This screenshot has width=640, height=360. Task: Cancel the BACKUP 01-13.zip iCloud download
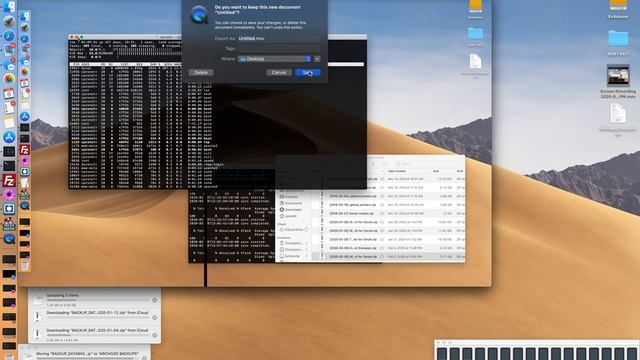[155, 317]
